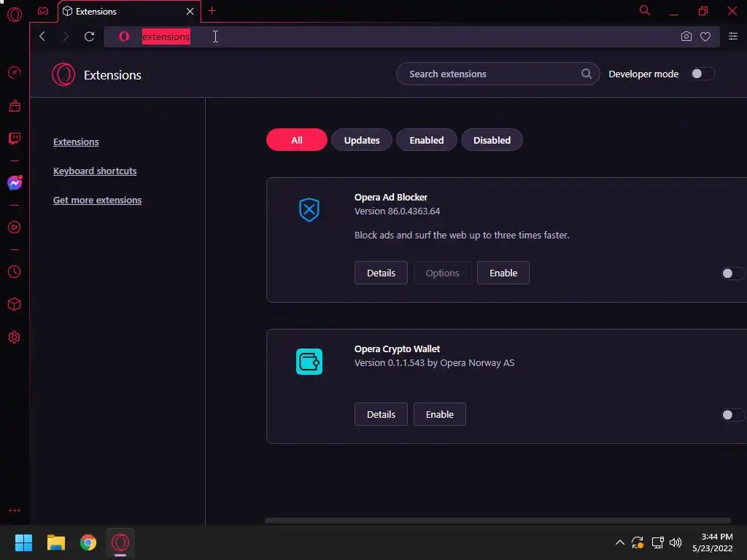The image size is (747, 560).
Task: Click the Extensions page Opera logo
Action: coord(63,75)
